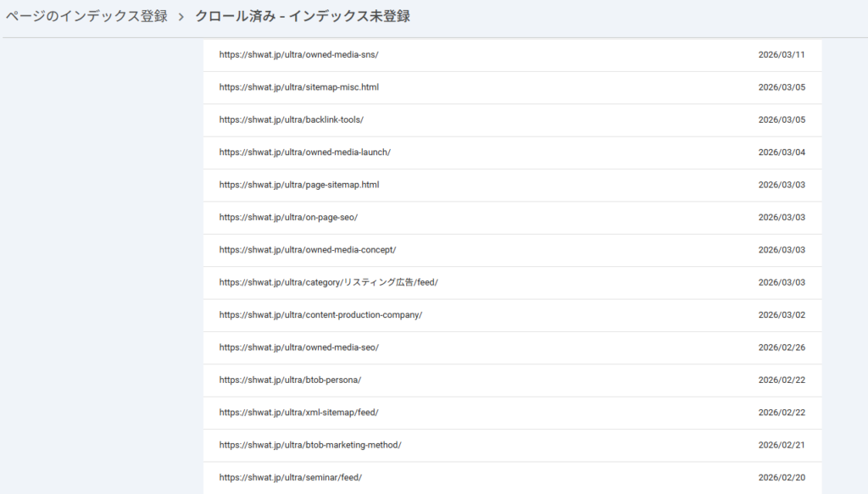Select the backlink-tools URL row

[291, 119]
